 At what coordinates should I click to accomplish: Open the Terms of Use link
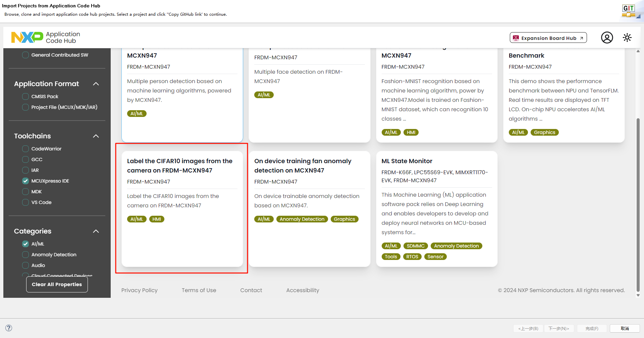(199, 290)
